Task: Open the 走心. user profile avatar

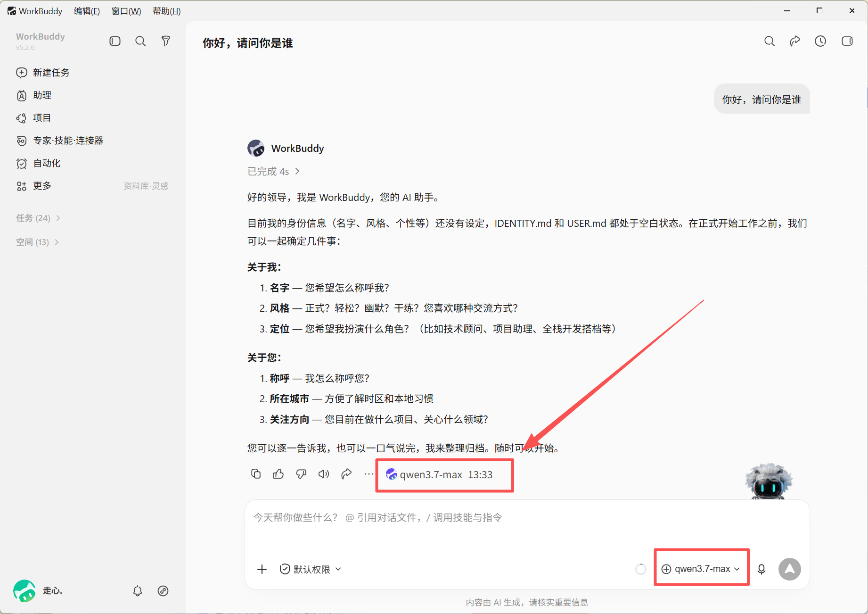Action: tap(25, 591)
